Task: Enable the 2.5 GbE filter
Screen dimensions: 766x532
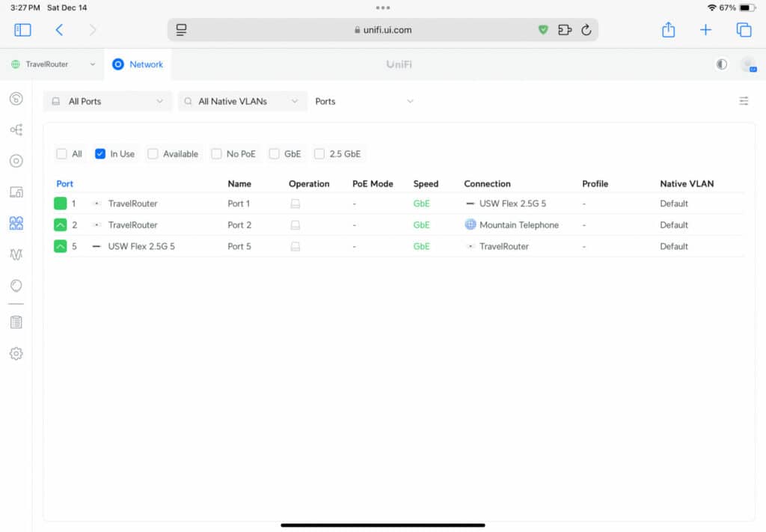Action: (x=319, y=154)
